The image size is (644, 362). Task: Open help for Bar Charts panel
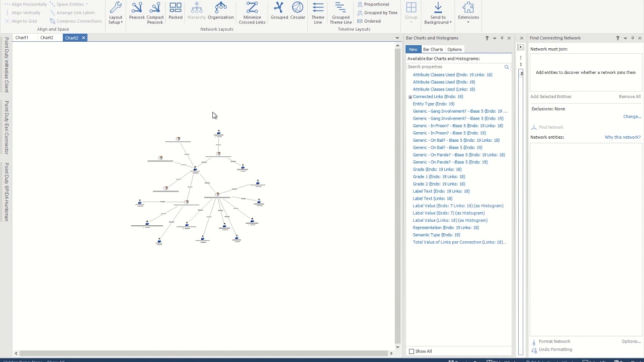[487, 38]
